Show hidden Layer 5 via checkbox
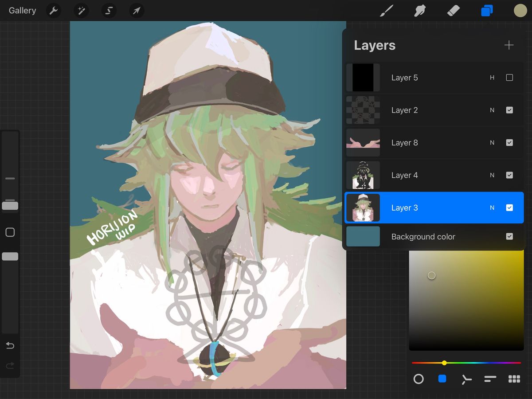 509,78
